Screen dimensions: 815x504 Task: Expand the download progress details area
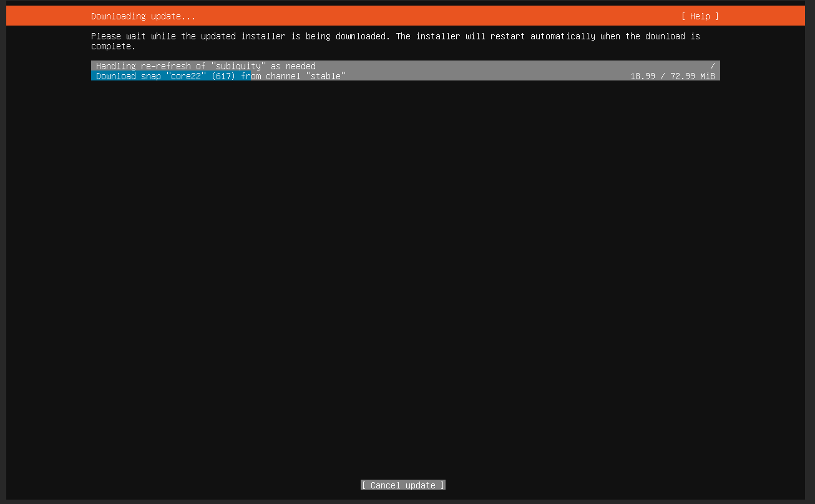[405, 70]
